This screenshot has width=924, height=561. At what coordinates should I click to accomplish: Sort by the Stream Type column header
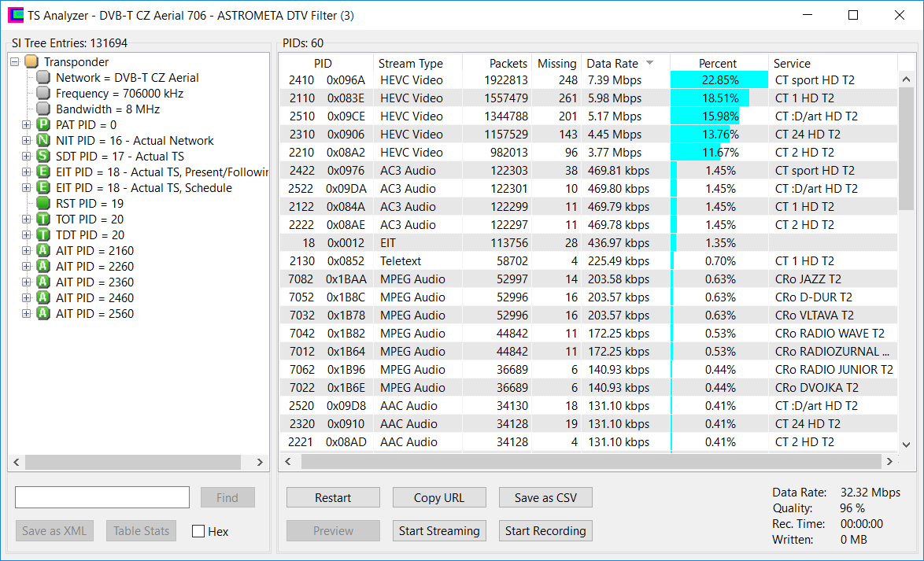(x=410, y=64)
